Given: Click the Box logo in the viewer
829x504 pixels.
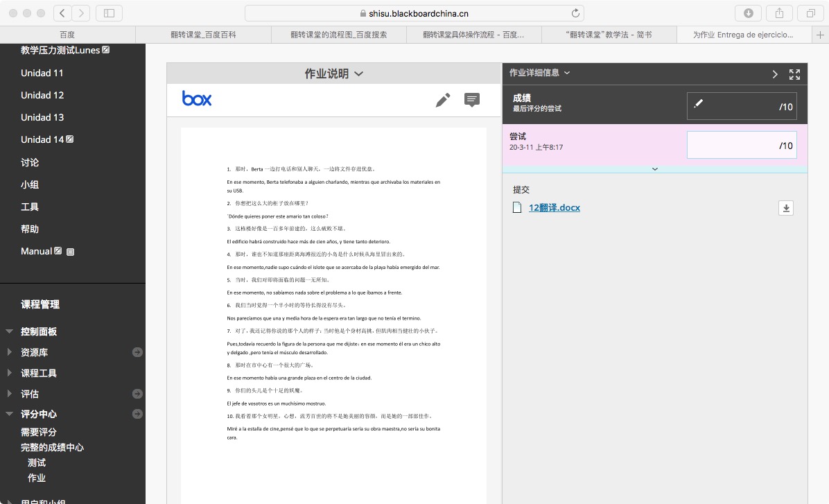Looking at the screenshot, I should (197, 99).
